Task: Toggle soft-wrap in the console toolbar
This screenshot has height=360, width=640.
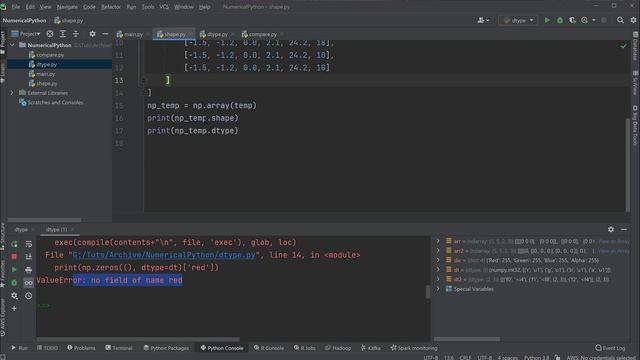Action: pyautogui.click(x=29, y=244)
